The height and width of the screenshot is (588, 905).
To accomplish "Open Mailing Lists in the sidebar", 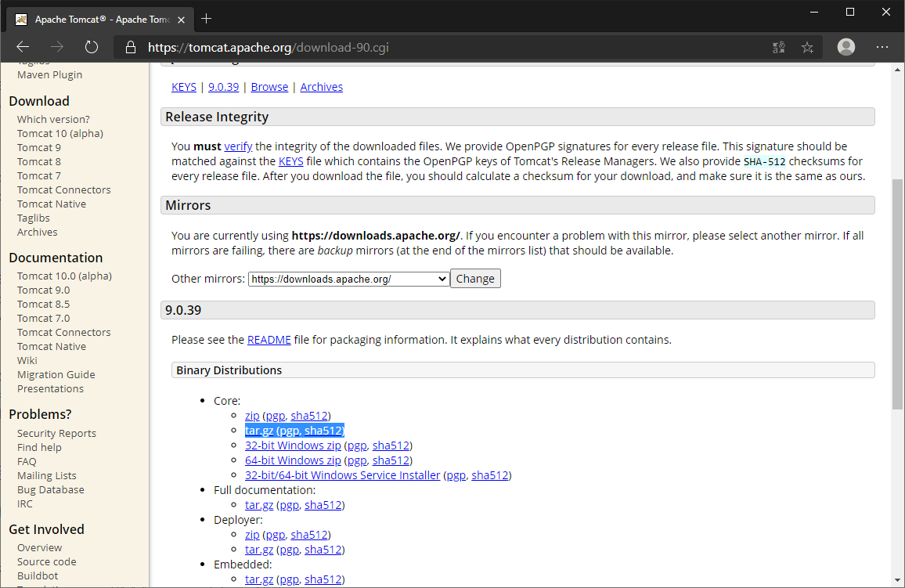I will [47, 475].
